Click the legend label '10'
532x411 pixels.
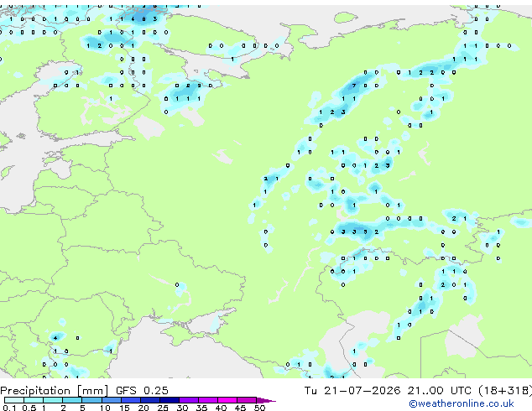pos(105,408)
